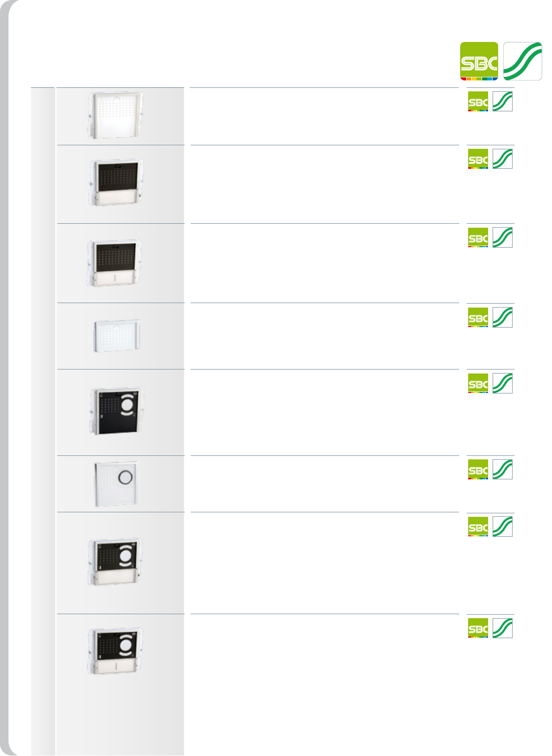The image size is (552, 756).
Task: Open the white cover plate with camera ring
Action: pyautogui.click(x=116, y=484)
